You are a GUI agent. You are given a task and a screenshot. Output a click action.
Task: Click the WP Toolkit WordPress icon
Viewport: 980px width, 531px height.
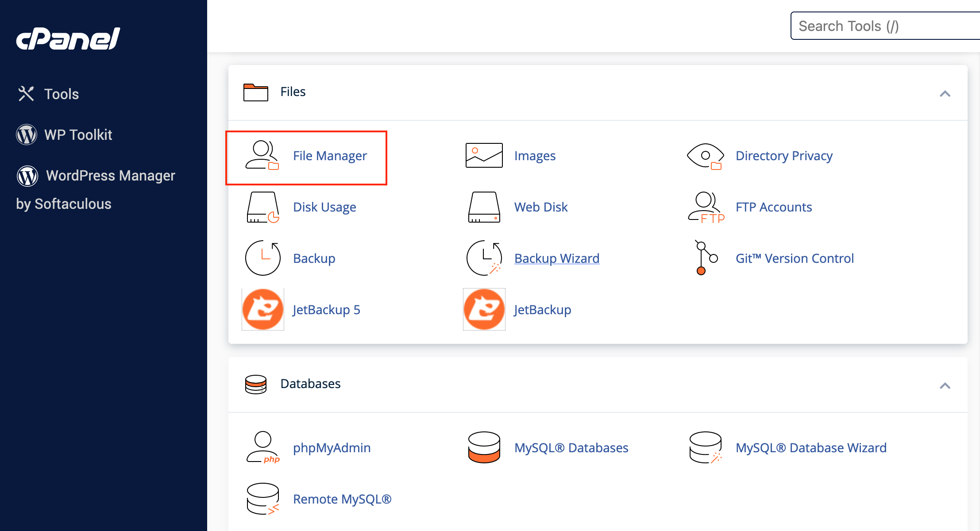pyautogui.click(x=27, y=135)
